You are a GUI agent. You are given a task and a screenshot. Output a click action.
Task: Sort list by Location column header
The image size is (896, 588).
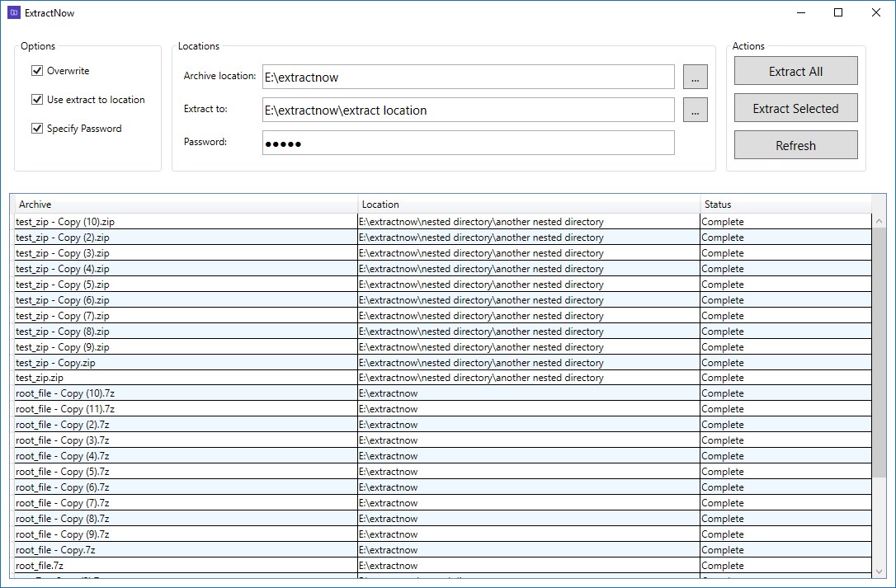(529, 204)
